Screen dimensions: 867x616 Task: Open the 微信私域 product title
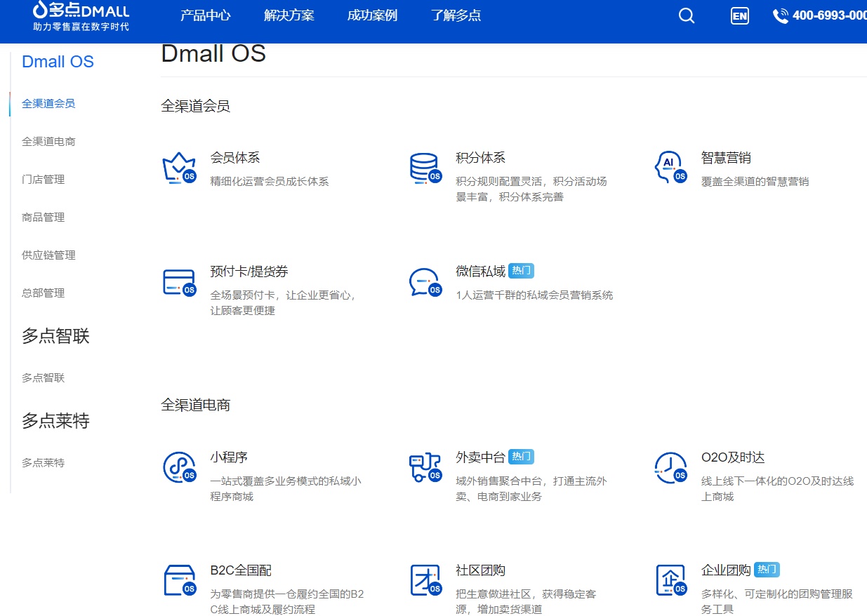click(481, 272)
